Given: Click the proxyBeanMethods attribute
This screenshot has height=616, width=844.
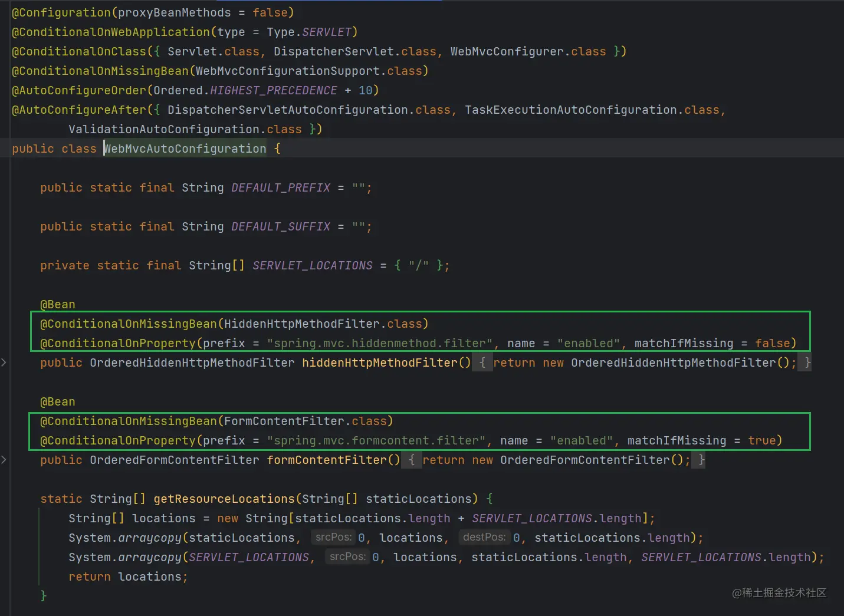Looking at the screenshot, I should tap(175, 12).
